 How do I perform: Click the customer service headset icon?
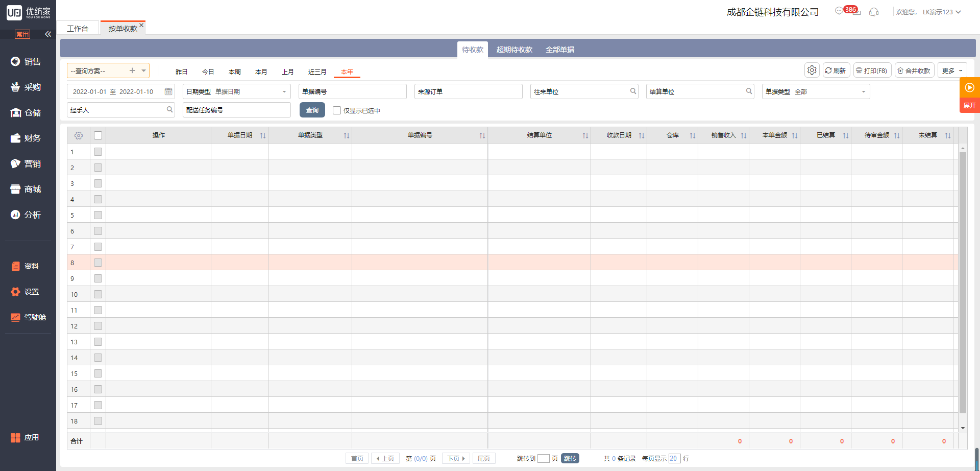click(874, 12)
